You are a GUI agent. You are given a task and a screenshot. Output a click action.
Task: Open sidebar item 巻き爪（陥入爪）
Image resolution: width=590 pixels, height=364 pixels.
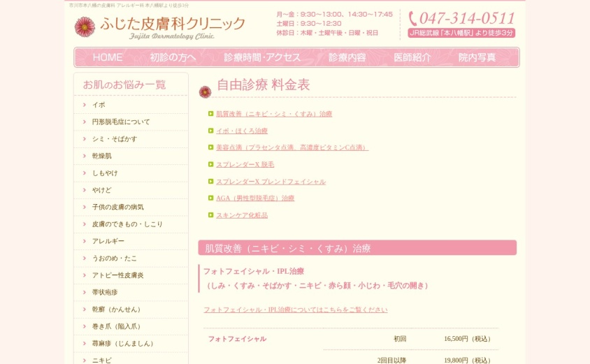tap(116, 326)
